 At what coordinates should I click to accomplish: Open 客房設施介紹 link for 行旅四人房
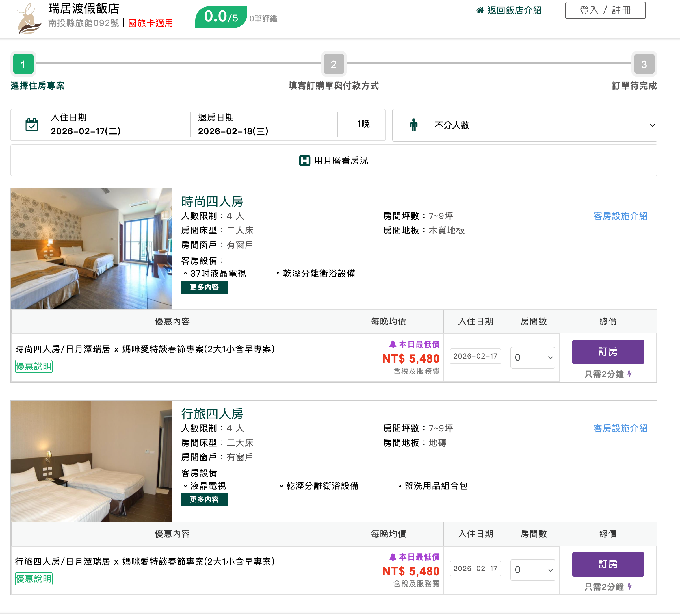click(620, 428)
